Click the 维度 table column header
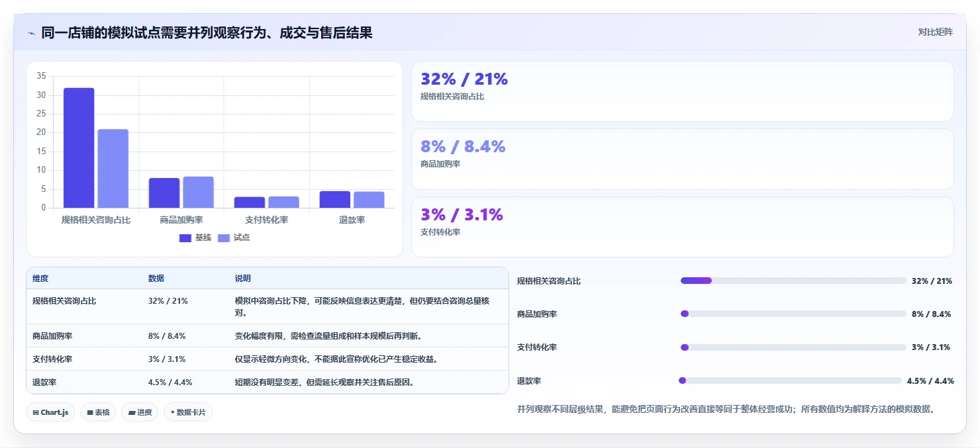980x448 pixels. point(40,279)
